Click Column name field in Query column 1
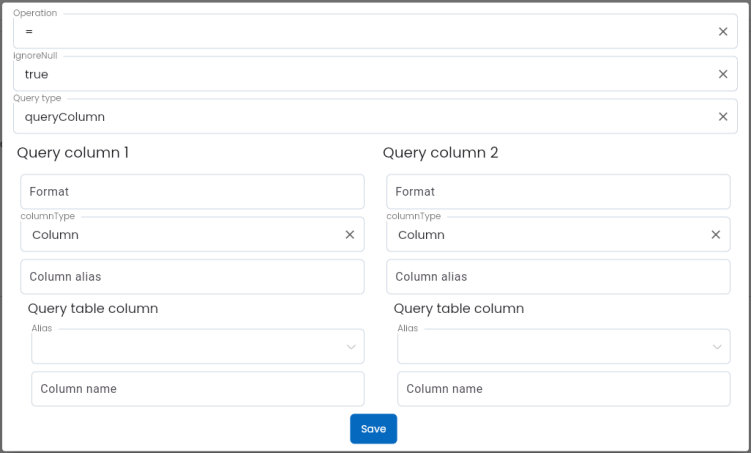This screenshot has height=453, width=752. [x=197, y=389]
